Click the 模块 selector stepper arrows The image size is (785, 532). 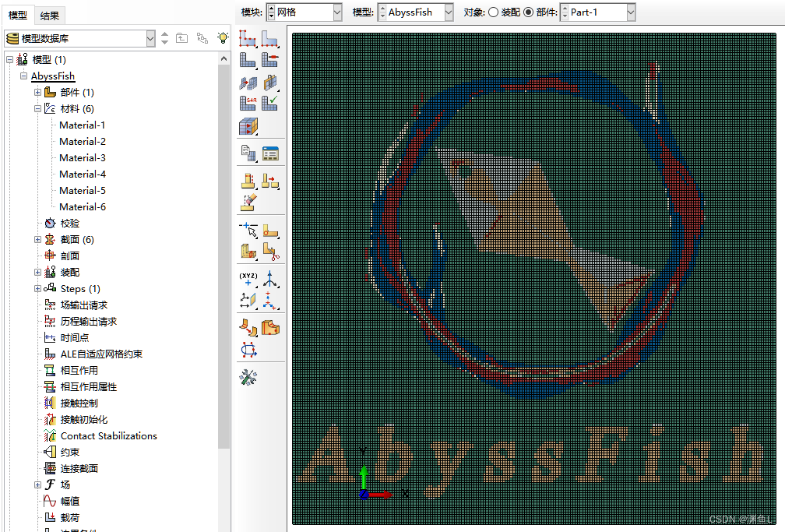(x=271, y=12)
